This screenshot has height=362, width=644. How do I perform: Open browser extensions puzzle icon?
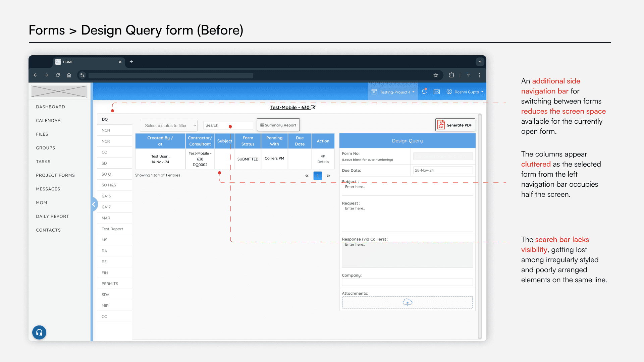tap(451, 75)
